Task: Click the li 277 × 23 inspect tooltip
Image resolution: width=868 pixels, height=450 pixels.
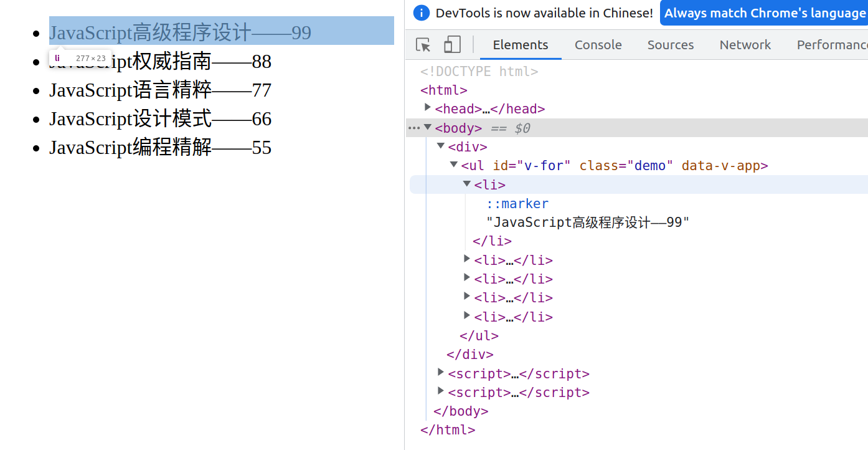Action: point(80,58)
